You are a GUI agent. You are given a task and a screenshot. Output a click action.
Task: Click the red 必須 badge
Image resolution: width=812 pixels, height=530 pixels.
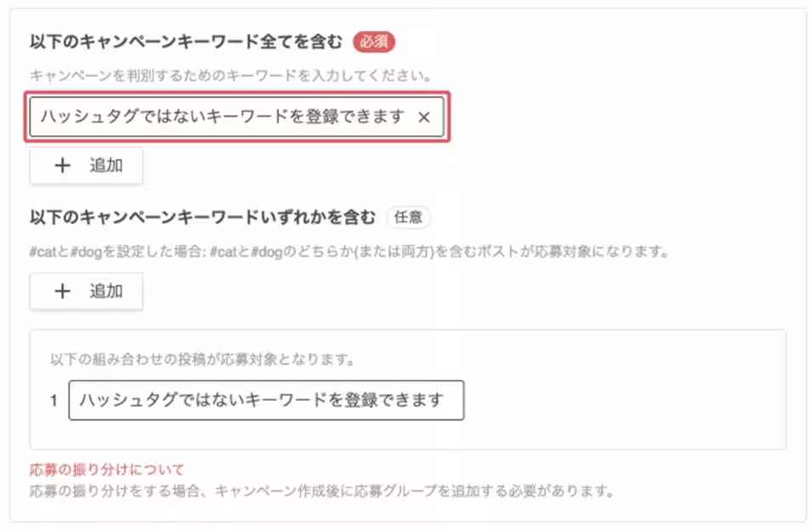coord(374,41)
